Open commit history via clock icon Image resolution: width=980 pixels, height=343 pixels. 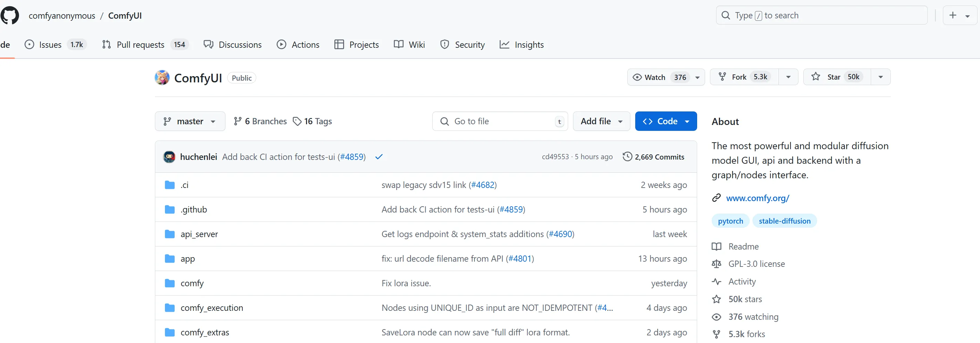click(x=627, y=156)
